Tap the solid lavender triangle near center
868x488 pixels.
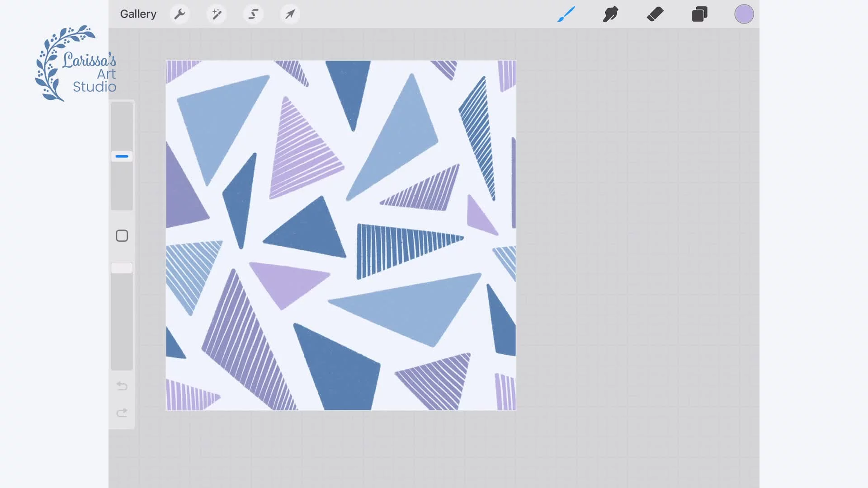(287, 282)
